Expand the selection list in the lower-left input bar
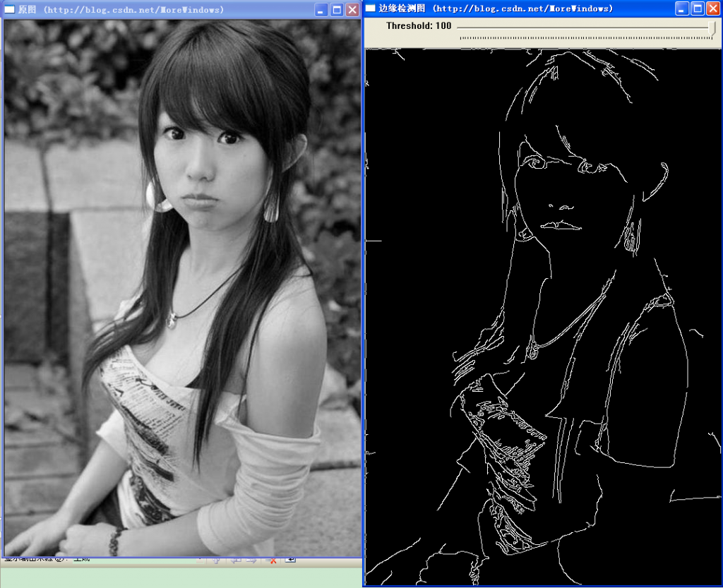Screen dimensions: 723x588 point(200,560)
